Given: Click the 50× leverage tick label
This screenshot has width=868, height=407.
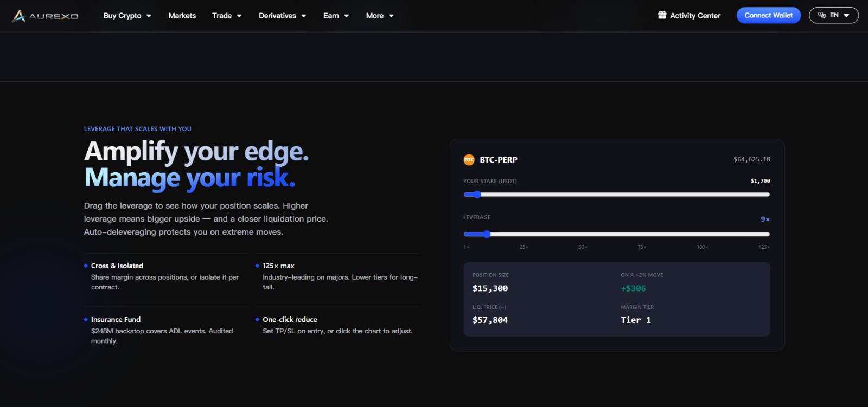Looking at the screenshot, I should (x=583, y=247).
